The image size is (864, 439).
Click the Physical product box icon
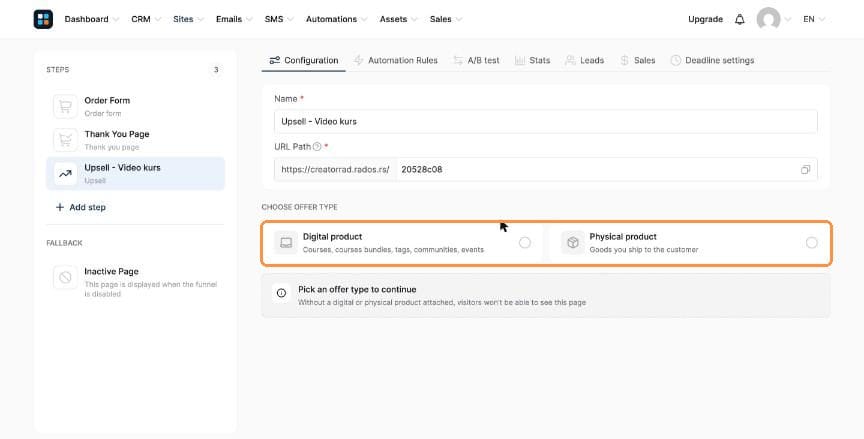573,242
